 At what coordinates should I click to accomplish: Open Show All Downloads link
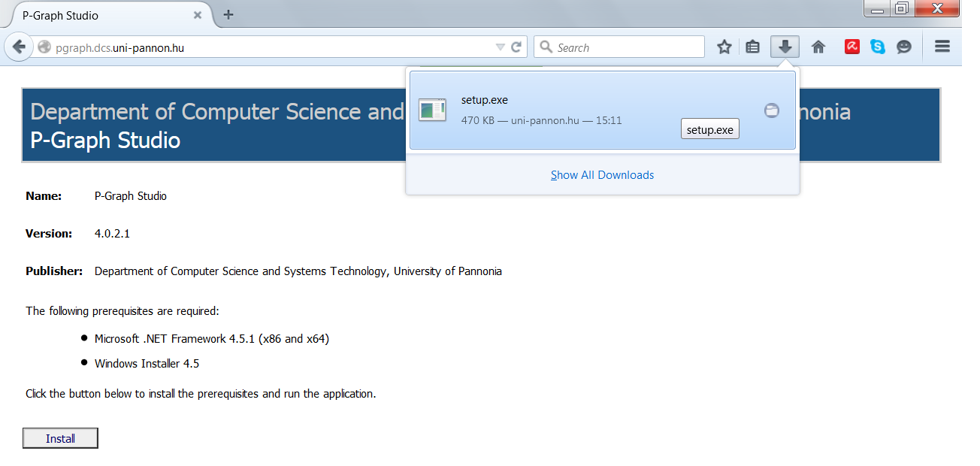[x=602, y=175]
